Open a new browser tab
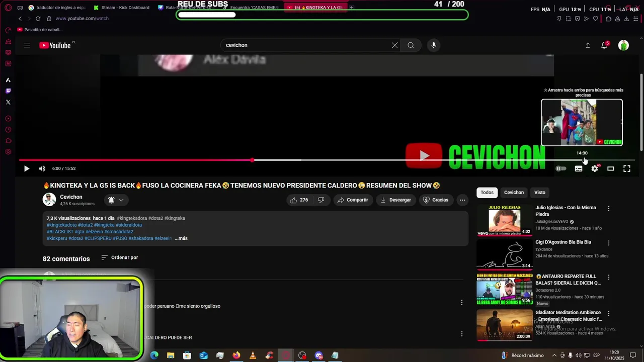Image resolution: width=644 pixels, height=362 pixels. click(x=352, y=8)
